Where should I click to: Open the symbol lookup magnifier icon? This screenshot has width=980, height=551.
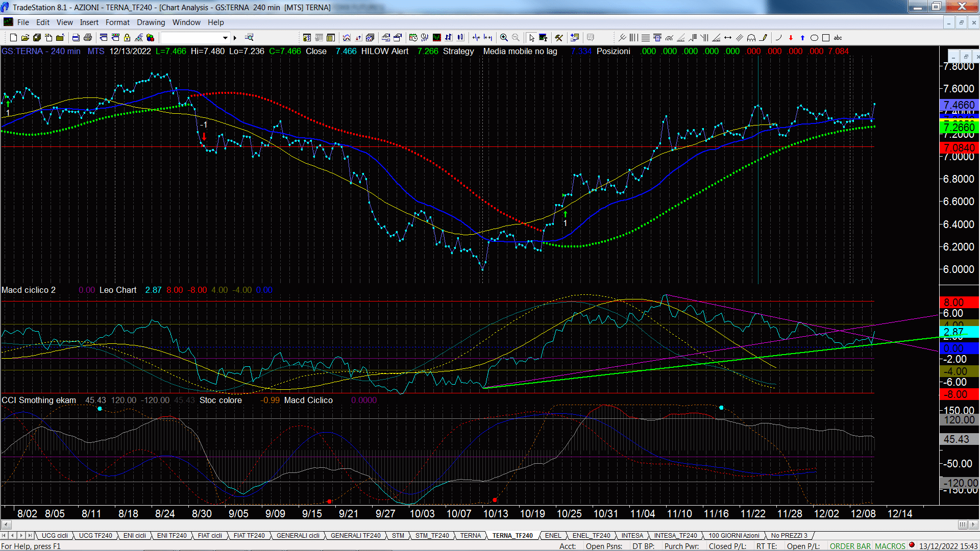point(249,37)
